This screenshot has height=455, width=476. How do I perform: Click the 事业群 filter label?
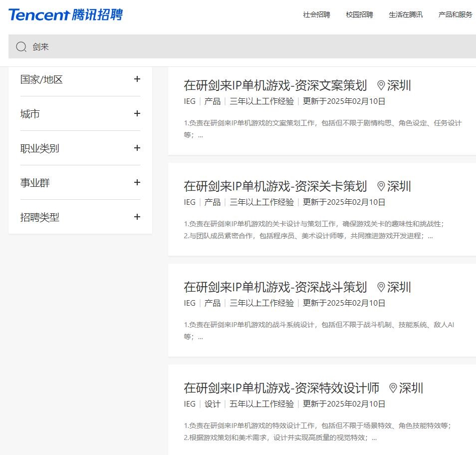(x=34, y=183)
